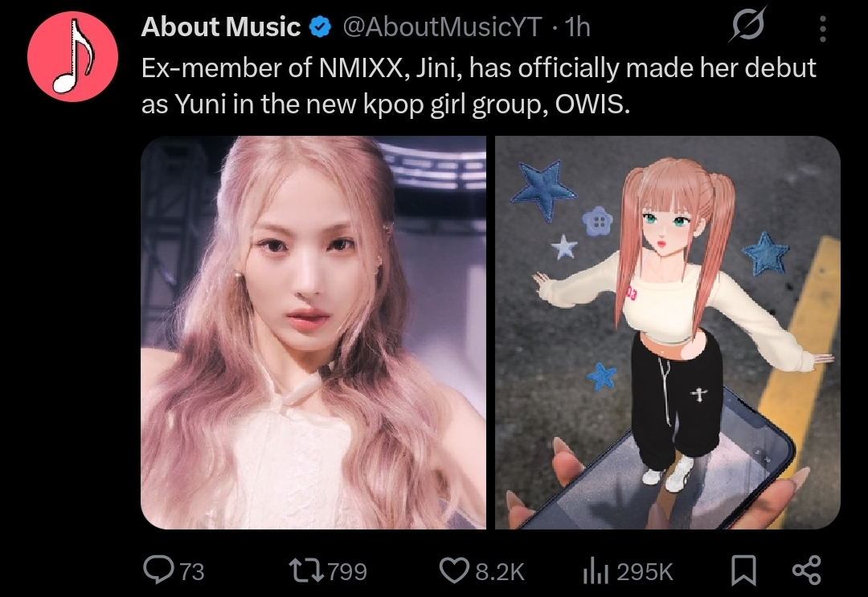This screenshot has width=868, height=597.
Task: Click the 295K views count
Action: [x=645, y=571]
